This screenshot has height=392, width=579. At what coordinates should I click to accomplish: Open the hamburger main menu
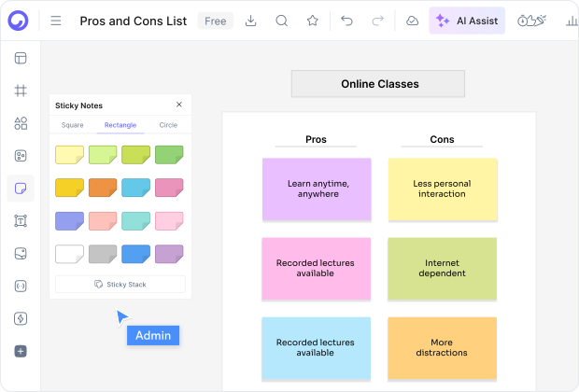click(56, 21)
